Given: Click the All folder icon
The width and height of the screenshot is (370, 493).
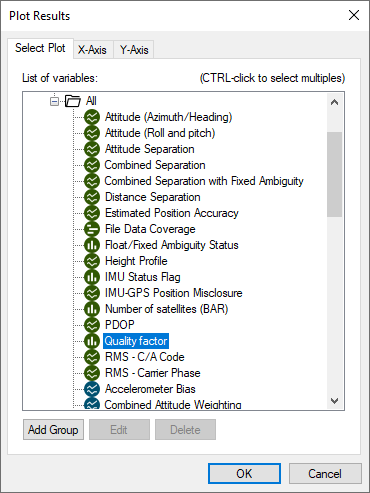Looking at the screenshot, I should [73, 101].
